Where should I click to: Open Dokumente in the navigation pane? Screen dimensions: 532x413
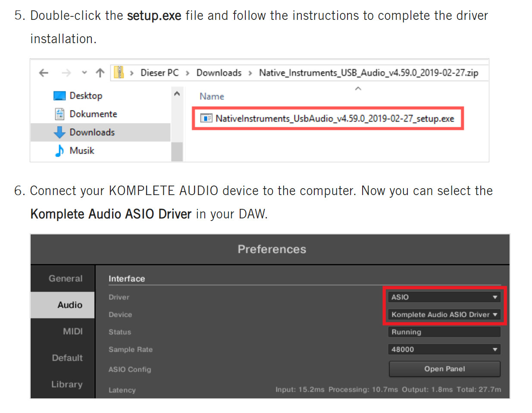94,114
